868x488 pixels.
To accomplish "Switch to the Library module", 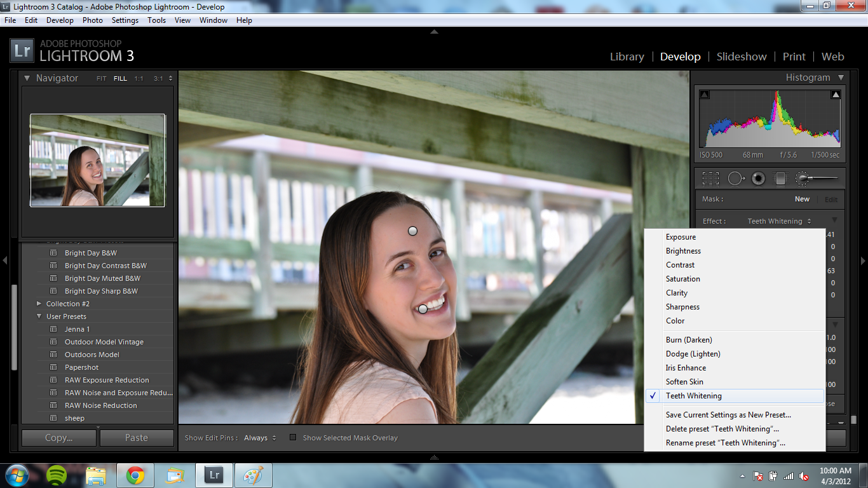I will pyautogui.click(x=627, y=57).
